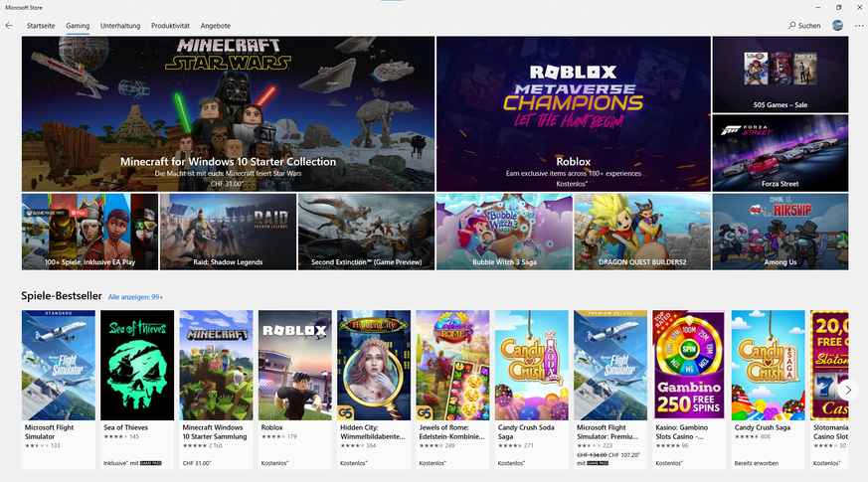Open the three-dot more options menu
Screen dimensions: 868x482
click(x=859, y=26)
